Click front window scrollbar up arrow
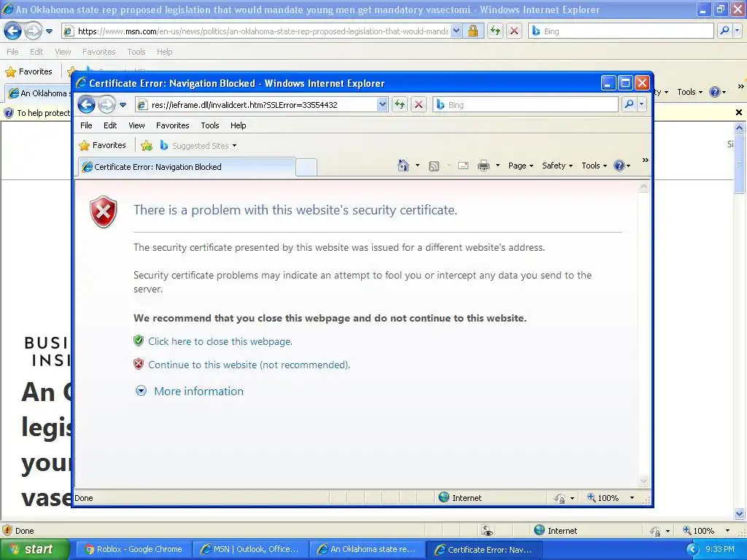This screenshot has height=560, width=747. point(643,187)
